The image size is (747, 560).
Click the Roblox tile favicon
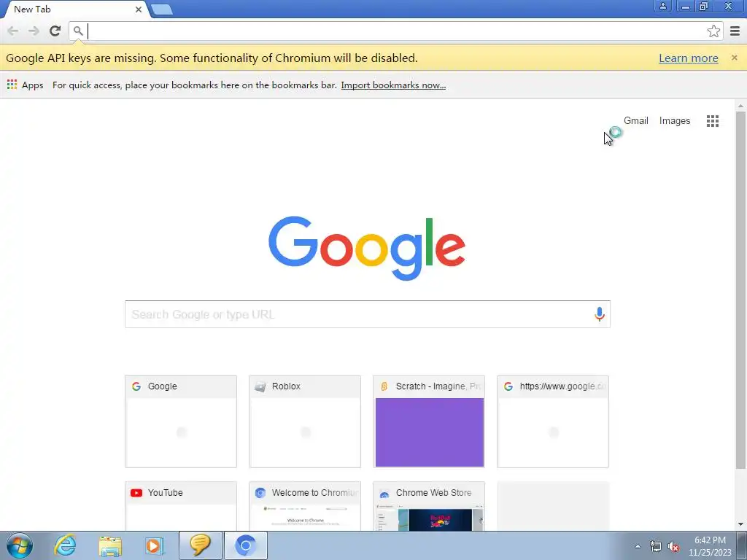(x=260, y=386)
